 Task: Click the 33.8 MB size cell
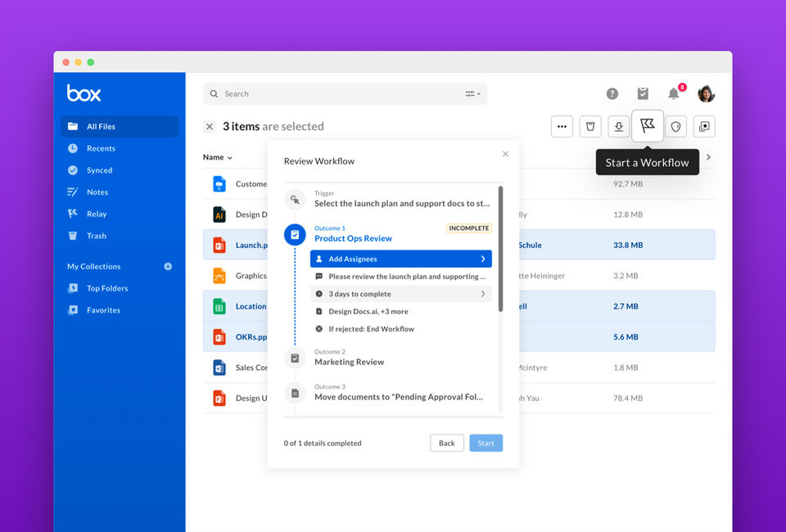628,245
